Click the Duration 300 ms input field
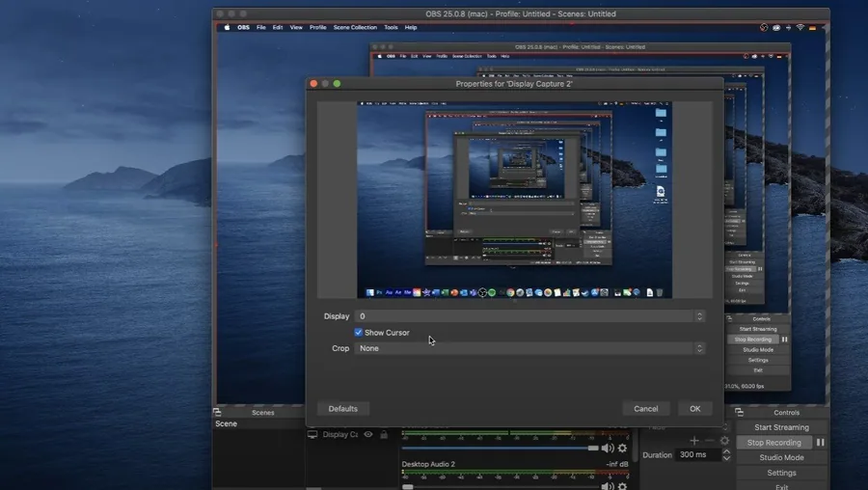868x490 pixels. tap(698, 454)
